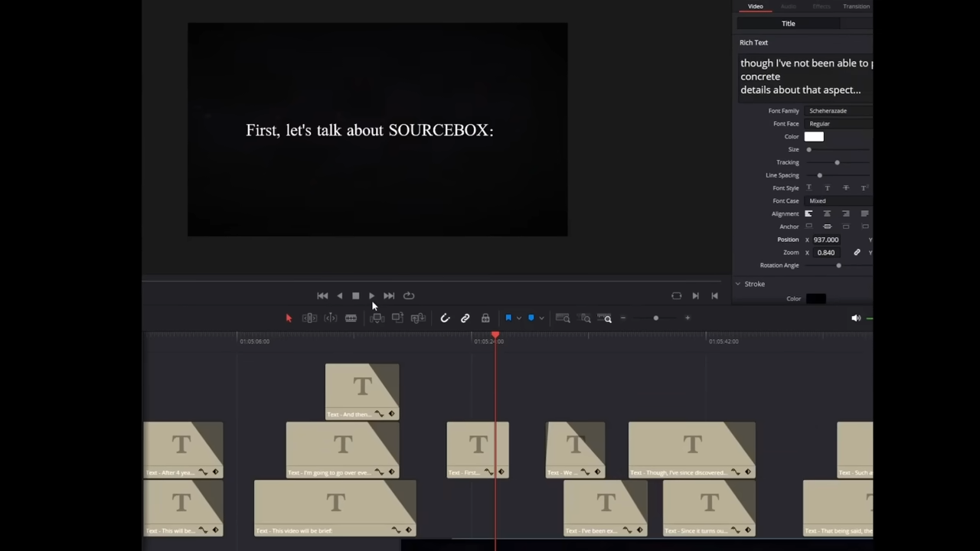Open the Font Case Mixed dropdown
This screenshot has height=551, width=980.
coord(838,201)
